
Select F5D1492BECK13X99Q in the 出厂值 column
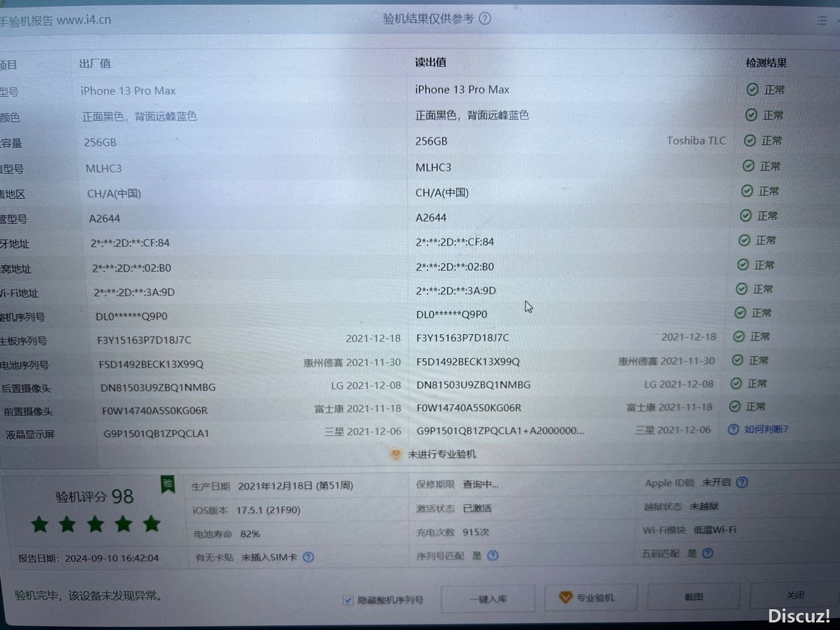[x=151, y=364]
